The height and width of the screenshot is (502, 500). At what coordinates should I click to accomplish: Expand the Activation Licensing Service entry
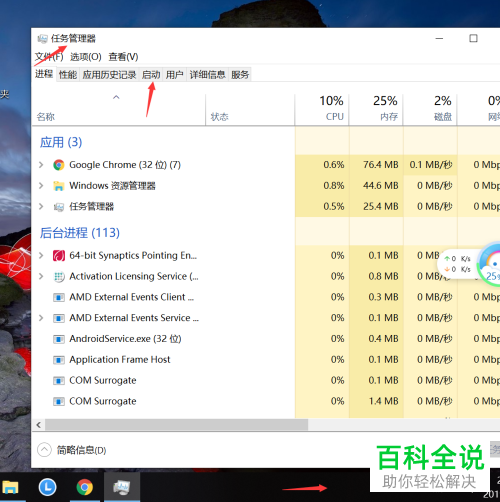point(41,276)
